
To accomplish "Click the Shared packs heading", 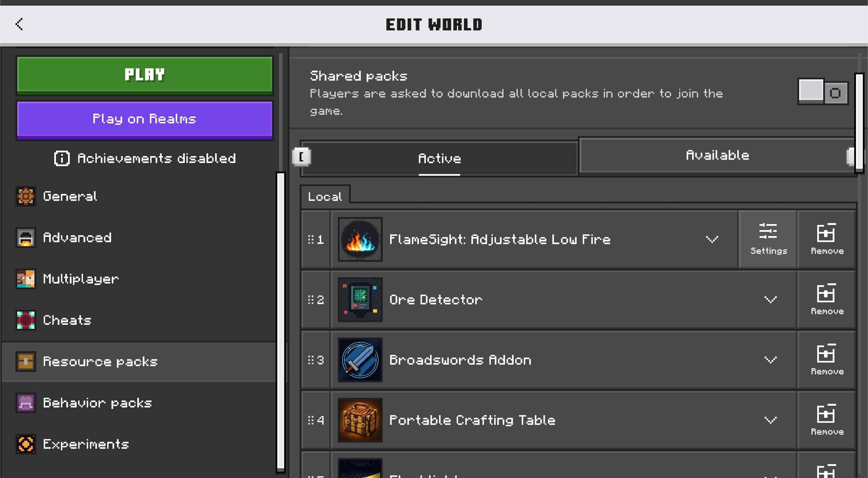I will [359, 76].
